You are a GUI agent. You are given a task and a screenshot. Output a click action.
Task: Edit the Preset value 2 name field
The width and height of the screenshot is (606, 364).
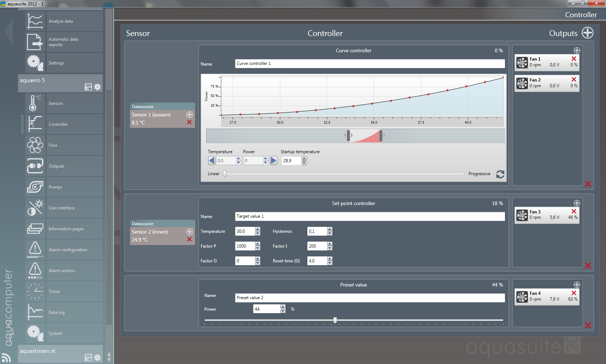(x=370, y=298)
